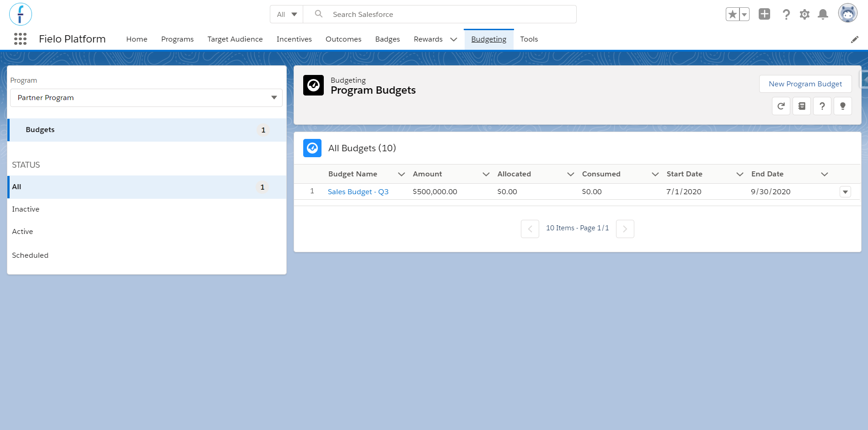
Task: Click the Fielo Platform app name
Action: coord(72,39)
